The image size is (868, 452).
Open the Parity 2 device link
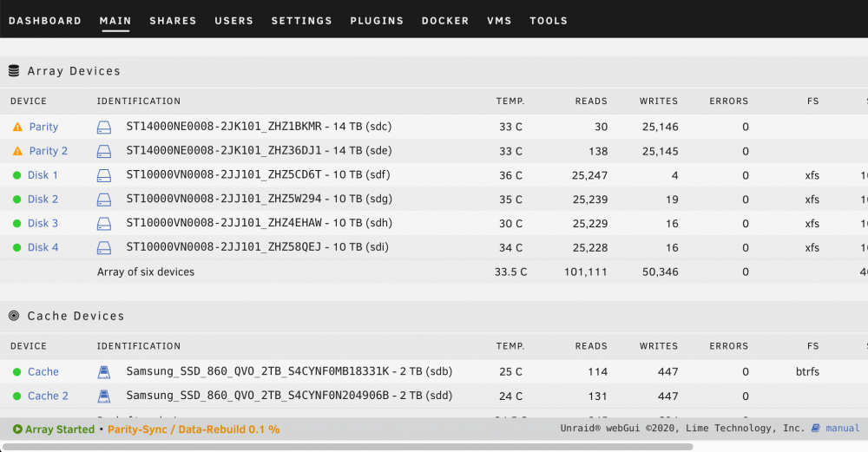point(48,151)
